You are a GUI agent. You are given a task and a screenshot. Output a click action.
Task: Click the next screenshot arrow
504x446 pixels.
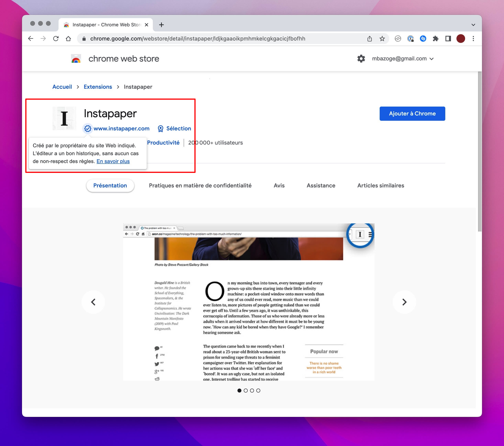(x=404, y=302)
